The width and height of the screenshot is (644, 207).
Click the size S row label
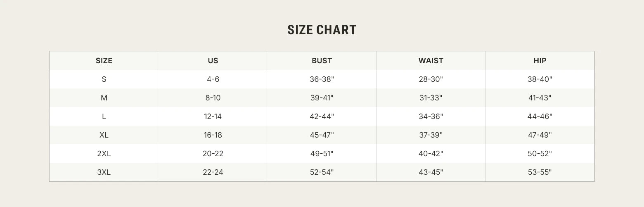(104, 79)
